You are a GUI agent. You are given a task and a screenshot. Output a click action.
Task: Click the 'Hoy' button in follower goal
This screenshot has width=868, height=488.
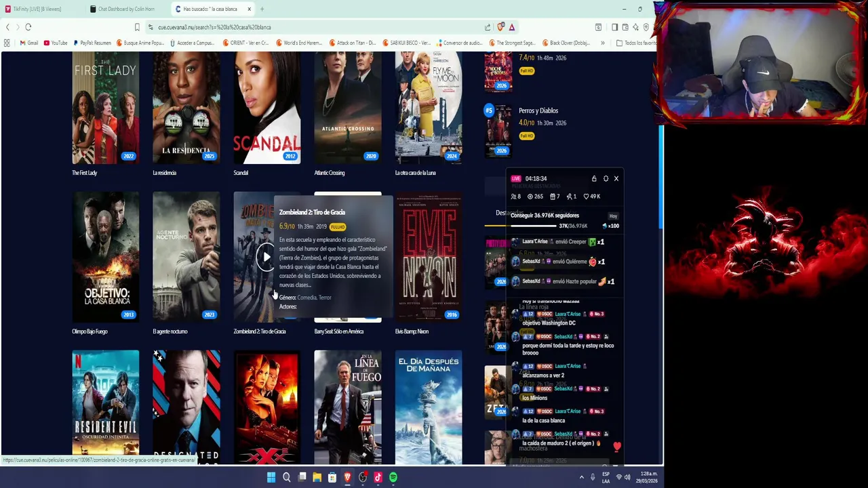[x=613, y=216]
